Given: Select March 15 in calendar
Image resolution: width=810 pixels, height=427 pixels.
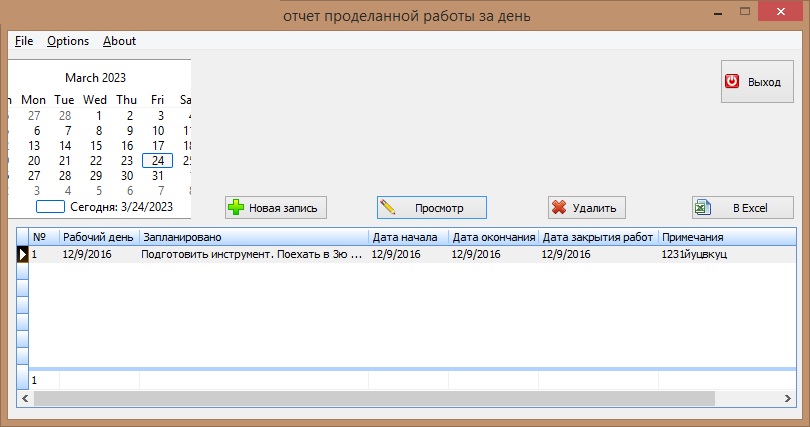Looking at the screenshot, I should click(96, 146).
